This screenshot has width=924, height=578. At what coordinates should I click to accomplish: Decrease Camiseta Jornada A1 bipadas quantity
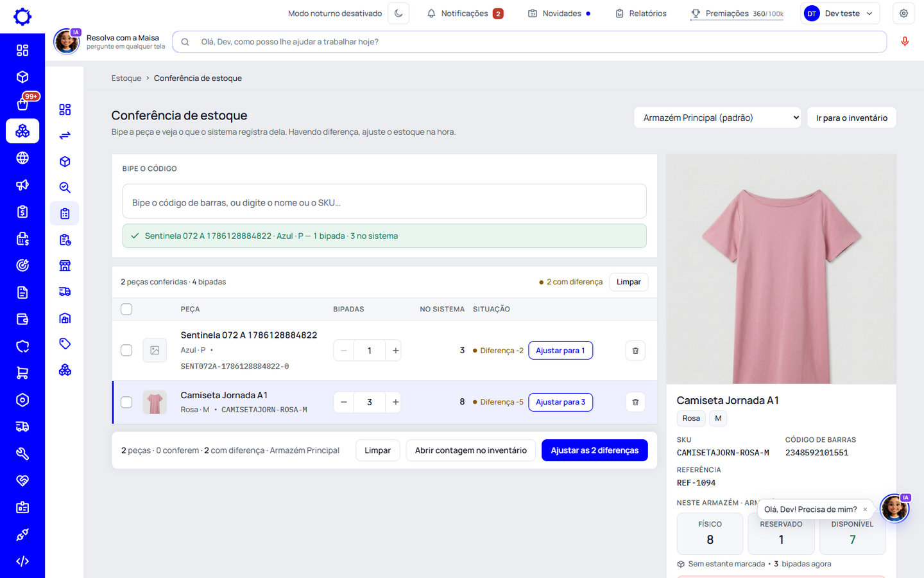pos(344,402)
